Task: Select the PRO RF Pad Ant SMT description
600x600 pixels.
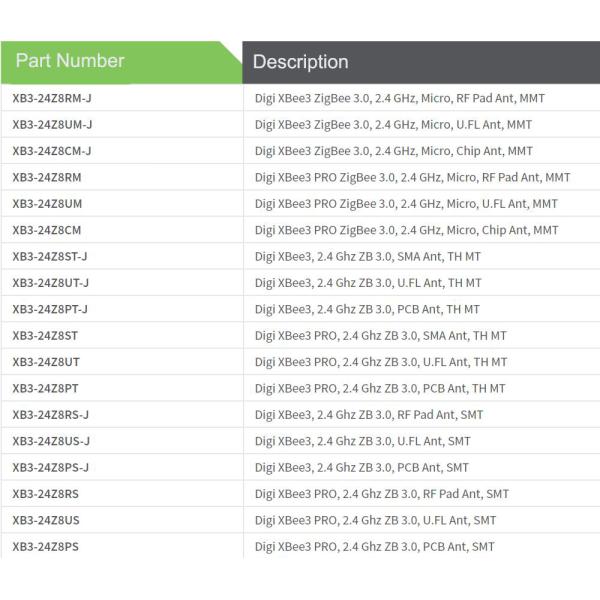Action: pos(382,494)
